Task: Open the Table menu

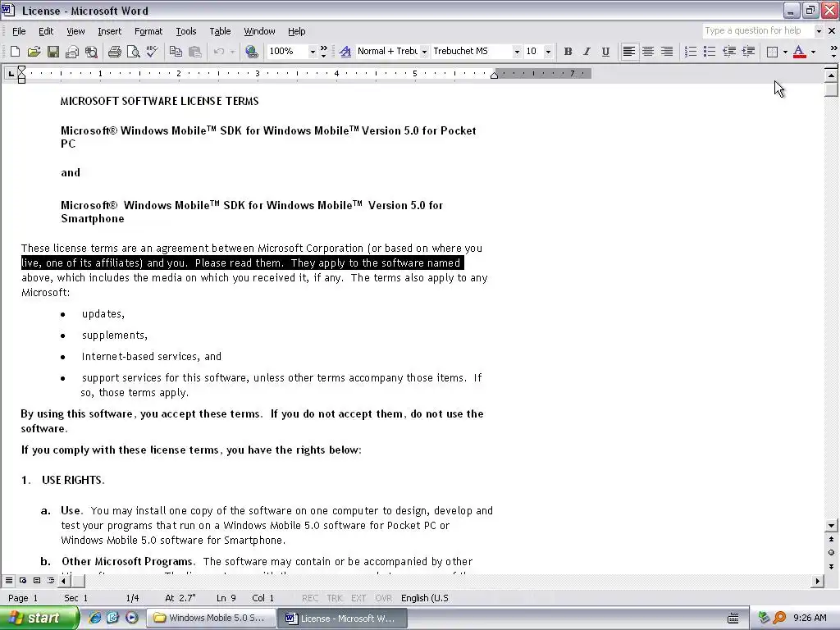Action: click(220, 31)
